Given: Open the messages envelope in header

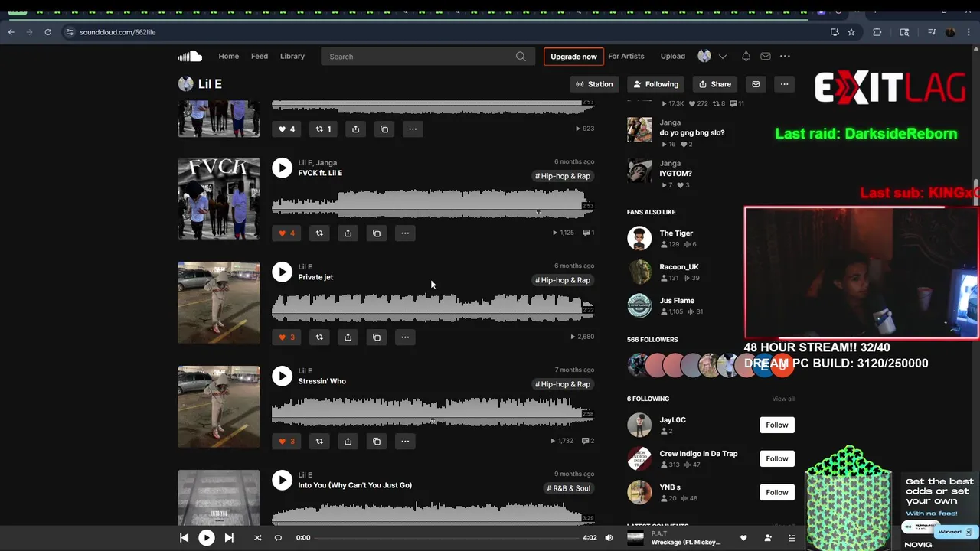Looking at the screenshot, I should pos(766,56).
